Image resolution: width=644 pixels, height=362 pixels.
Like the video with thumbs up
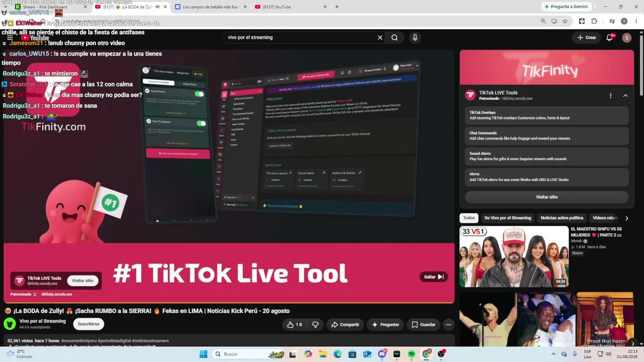coord(295,325)
